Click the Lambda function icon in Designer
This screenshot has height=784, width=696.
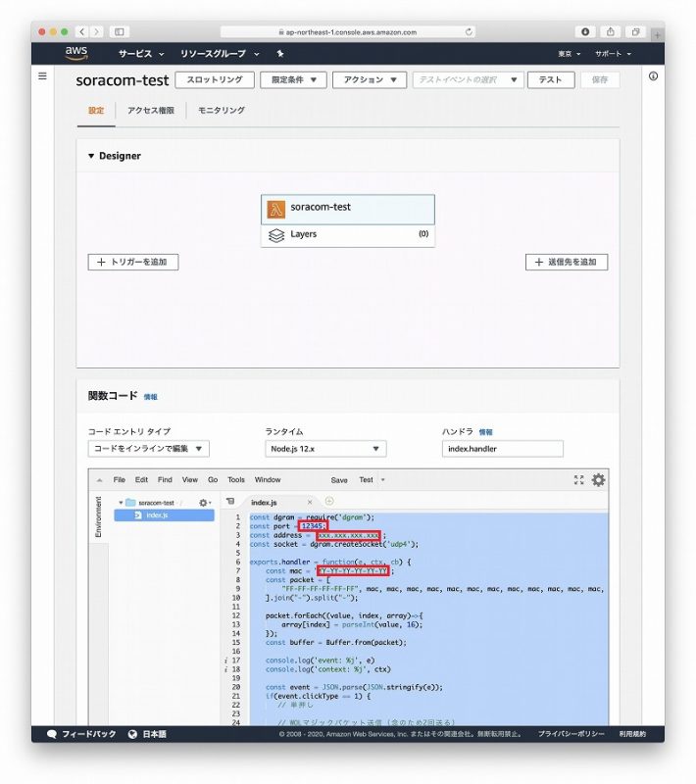coord(275,210)
